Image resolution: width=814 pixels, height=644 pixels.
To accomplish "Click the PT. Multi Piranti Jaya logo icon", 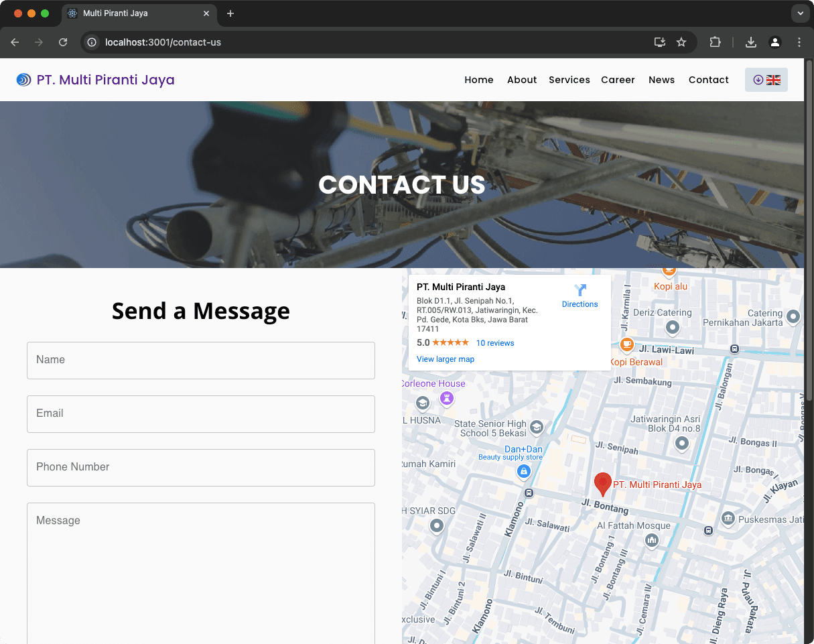I will coord(24,80).
